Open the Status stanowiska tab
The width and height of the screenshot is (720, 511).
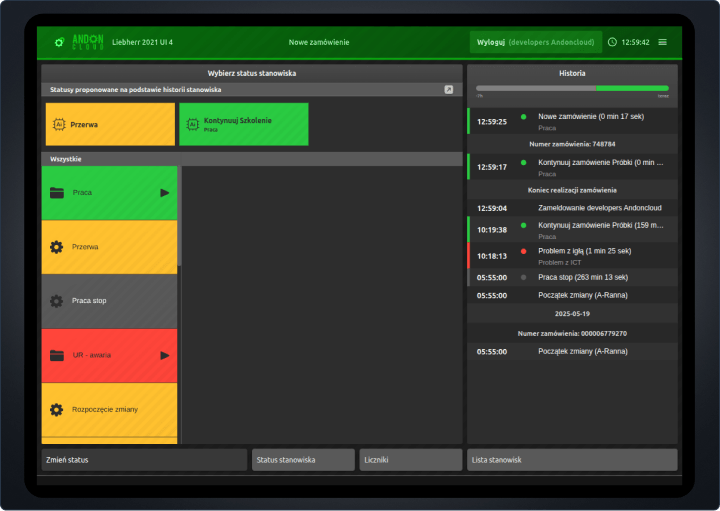click(x=303, y=460)
